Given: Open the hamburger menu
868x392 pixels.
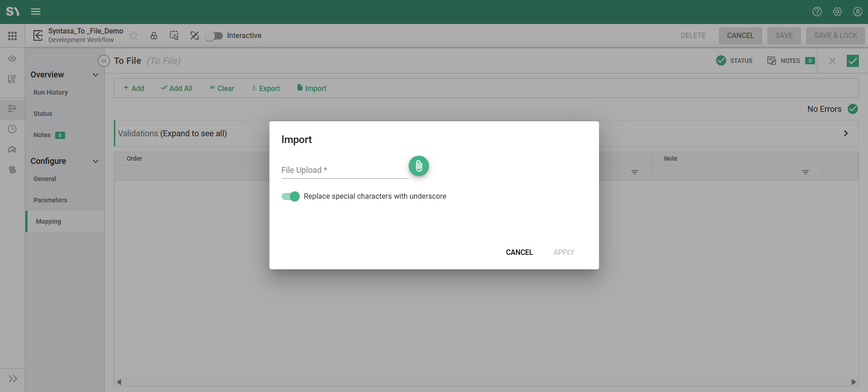Looking at the screenshot, I should [x=36, y=12].
